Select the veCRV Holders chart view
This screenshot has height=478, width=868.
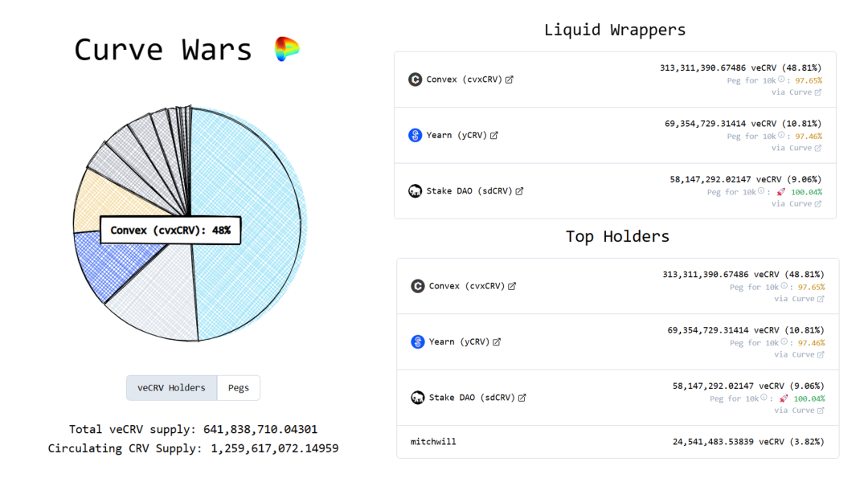(171, 387)
